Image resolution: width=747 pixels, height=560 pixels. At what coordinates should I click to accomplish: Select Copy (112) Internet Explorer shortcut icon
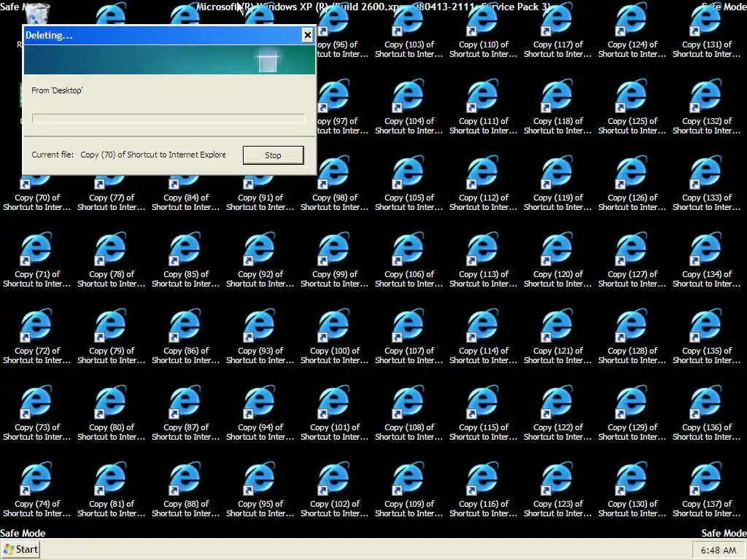[483, 172]
